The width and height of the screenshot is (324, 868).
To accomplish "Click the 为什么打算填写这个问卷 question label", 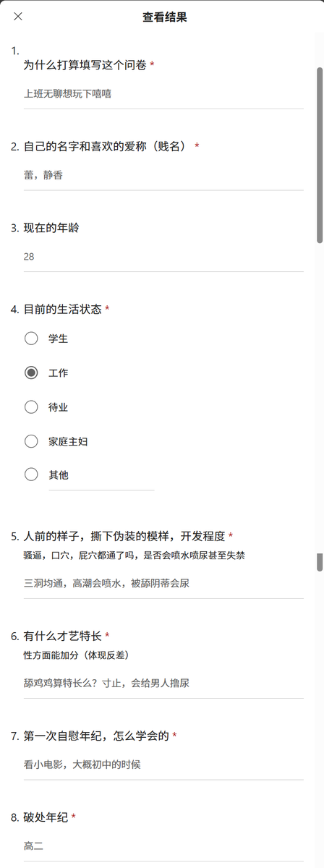I will pyautogui.click(x=85, y=65).
